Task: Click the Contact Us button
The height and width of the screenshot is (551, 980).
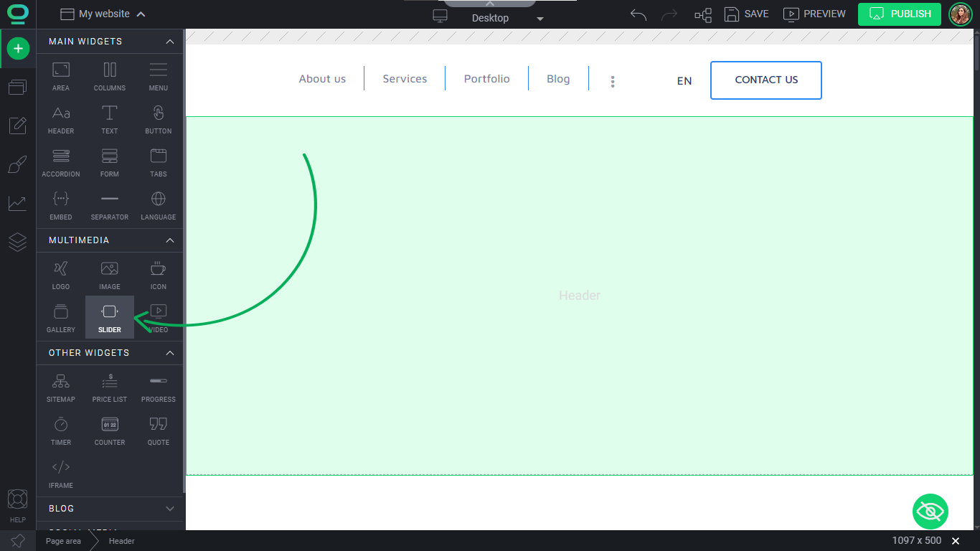Action: (766, 80)
